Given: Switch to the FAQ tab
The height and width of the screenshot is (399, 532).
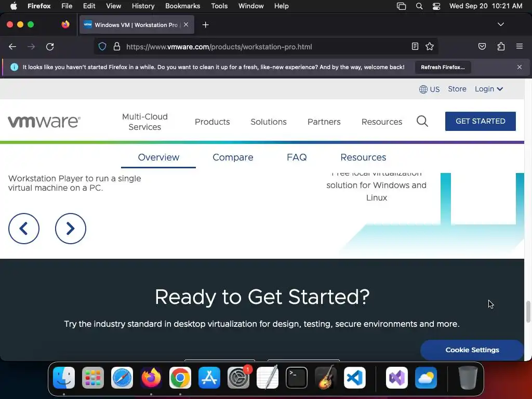Looking at the screenshot, I should coord(297,157).
